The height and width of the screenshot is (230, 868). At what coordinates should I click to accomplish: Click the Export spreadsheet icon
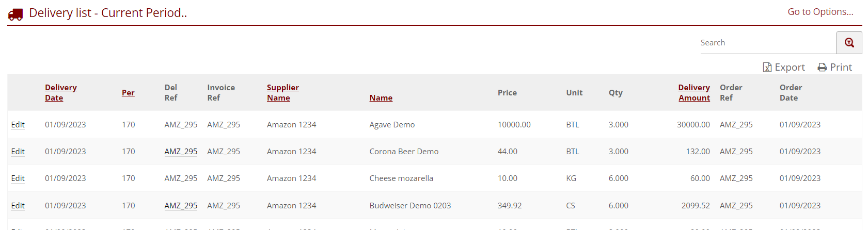[767, 68]
